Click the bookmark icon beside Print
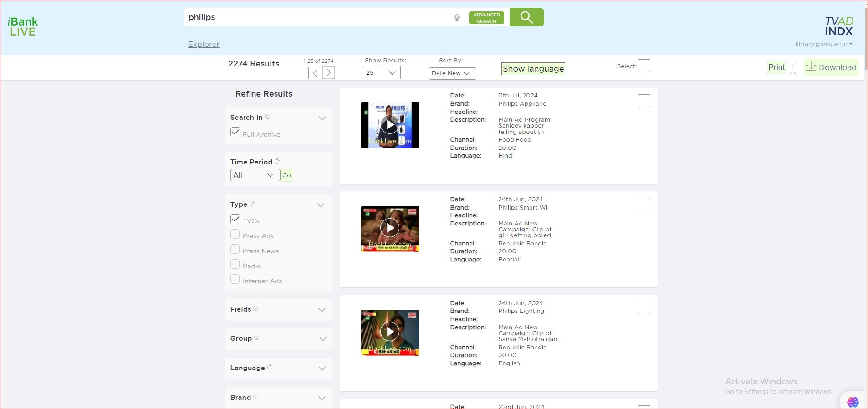Screen dimensions: 868x409 click(793, 68)
